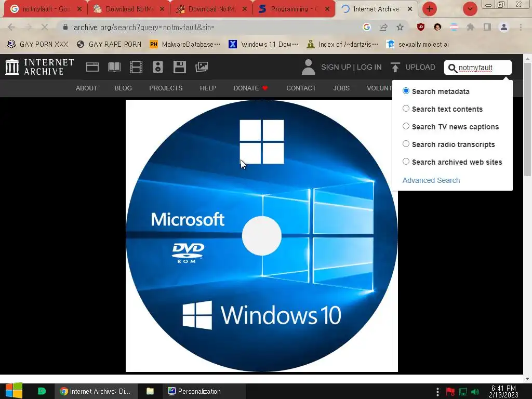
Task: Click the LOG IN link
Action: [369, 67]
